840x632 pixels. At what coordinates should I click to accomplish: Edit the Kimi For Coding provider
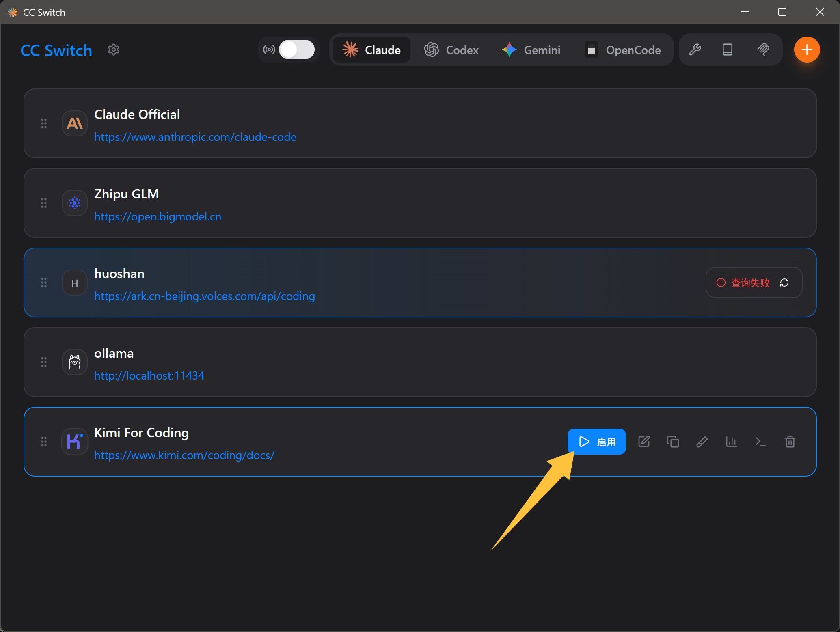[x=644, y=442]
